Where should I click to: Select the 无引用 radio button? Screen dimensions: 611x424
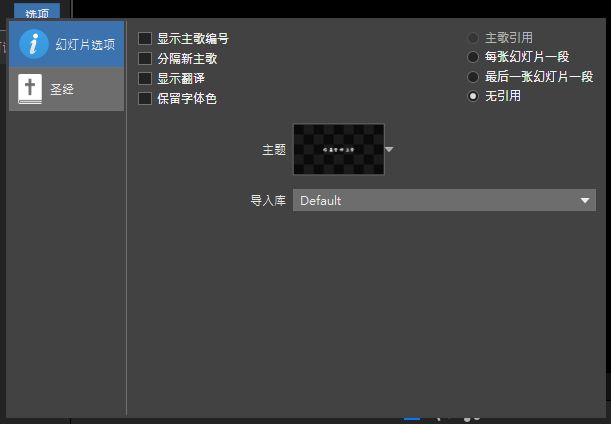click(x=473, y=96)
